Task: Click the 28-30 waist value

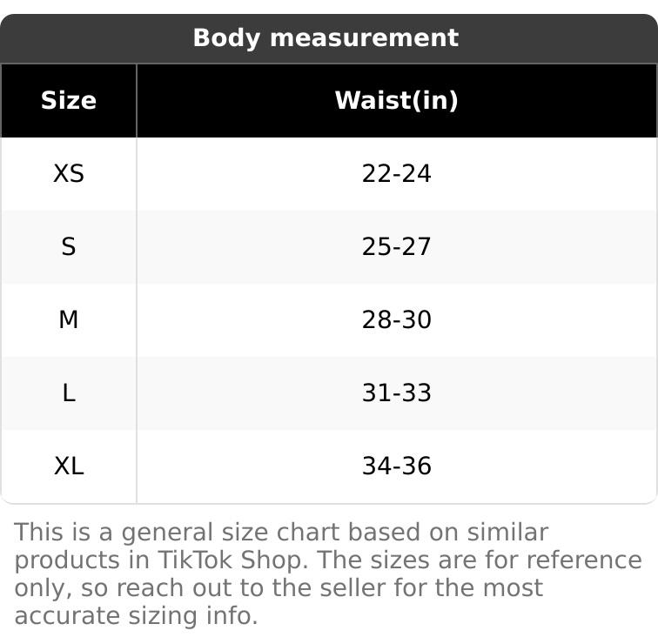Action: tap(396, 320)
